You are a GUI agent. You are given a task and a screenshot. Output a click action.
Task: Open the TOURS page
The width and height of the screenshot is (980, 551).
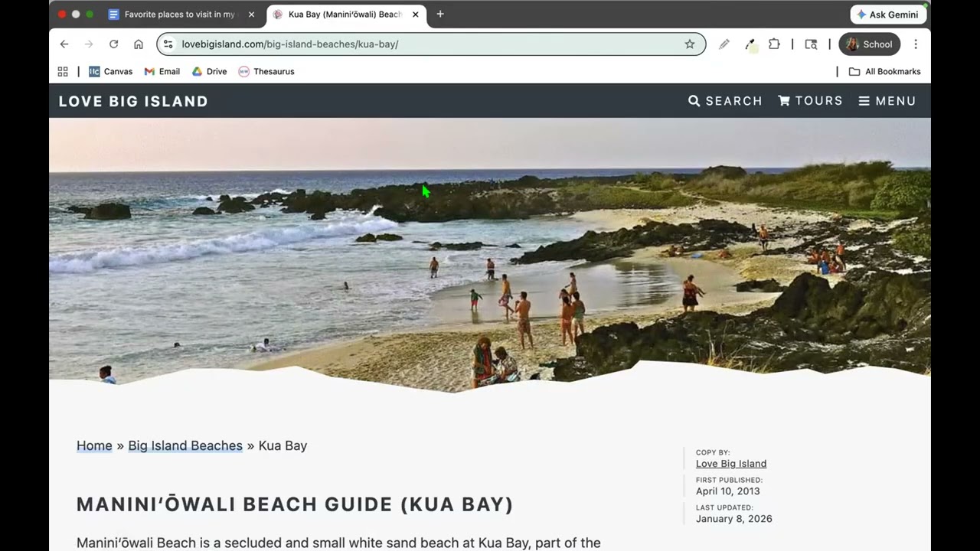tap(810, 101)
